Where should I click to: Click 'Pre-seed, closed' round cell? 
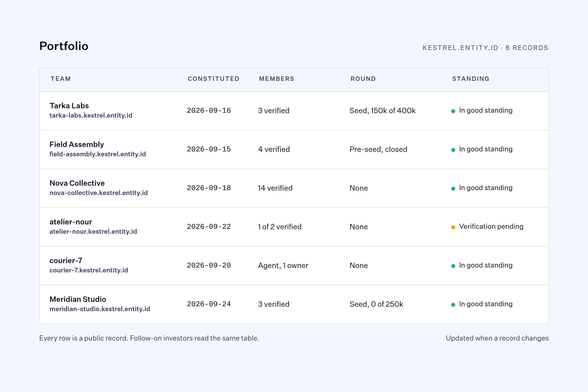[378, 149]
